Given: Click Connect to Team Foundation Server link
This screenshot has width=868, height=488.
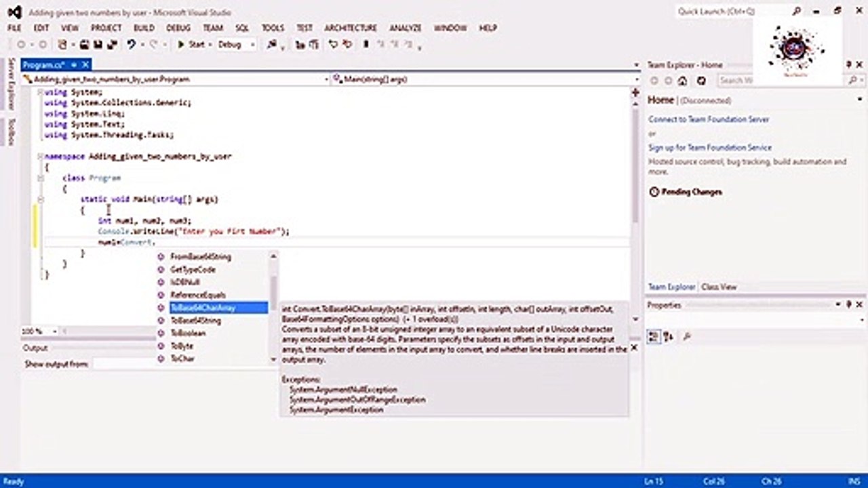Looking at the screenshot, I should tap(709, 119).
